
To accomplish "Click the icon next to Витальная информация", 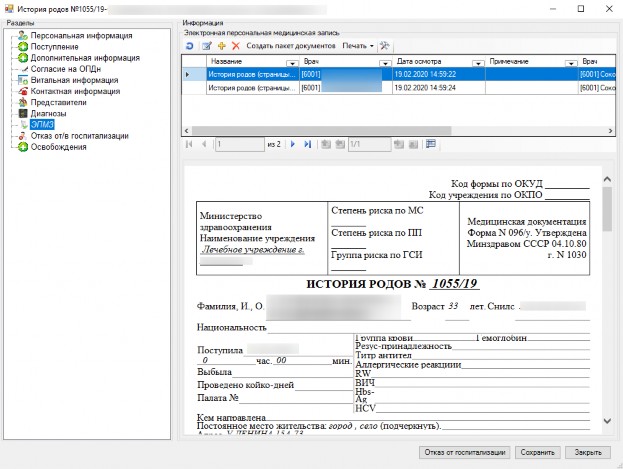I will coord(23,80).
